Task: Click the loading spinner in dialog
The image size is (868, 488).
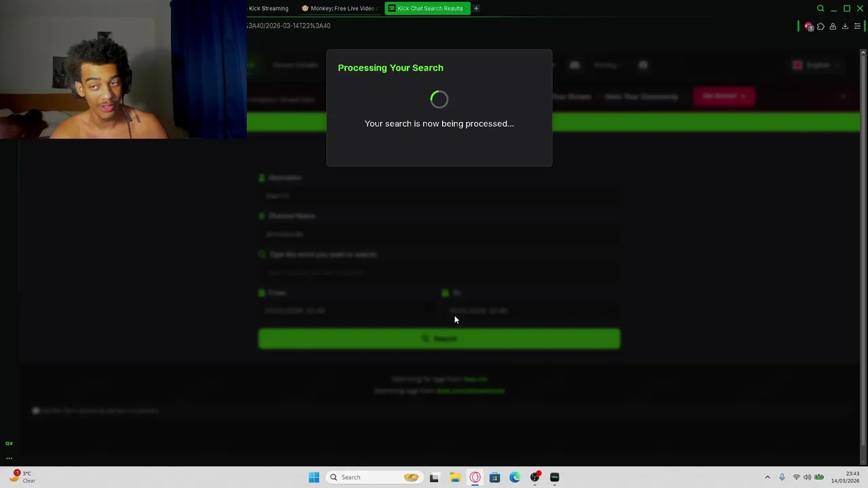Action: 439,100
